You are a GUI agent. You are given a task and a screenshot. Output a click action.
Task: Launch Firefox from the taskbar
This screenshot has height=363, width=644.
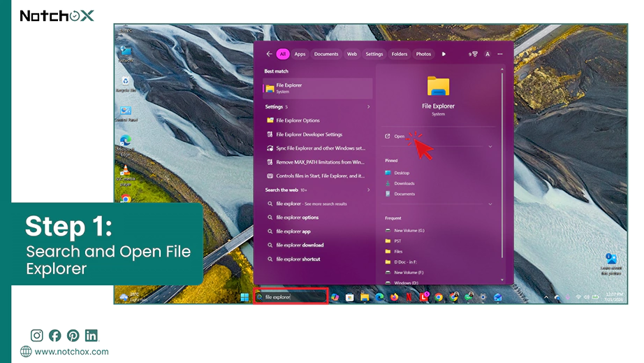coord(394,297)
